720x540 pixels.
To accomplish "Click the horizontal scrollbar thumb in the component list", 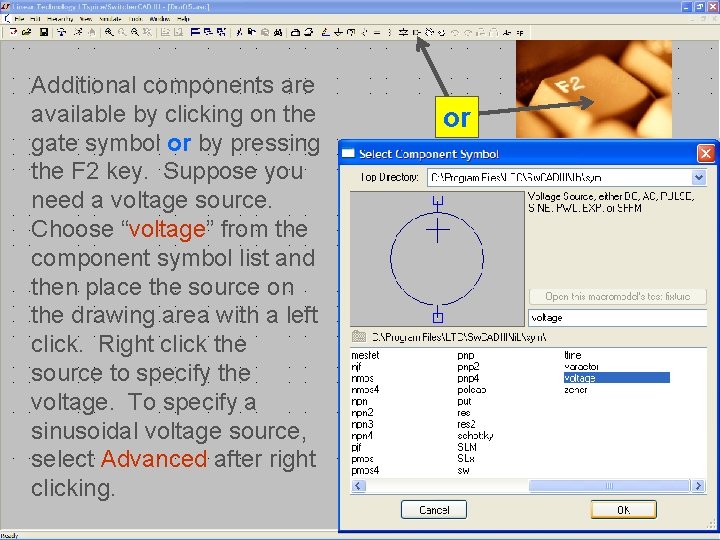I will coord(609,486).
